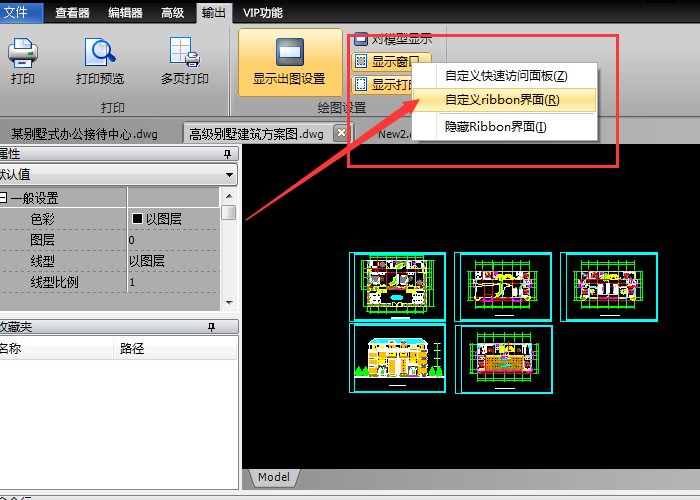Choose 自定义快速访问面板(Z) menu entry

pos(505,76)
